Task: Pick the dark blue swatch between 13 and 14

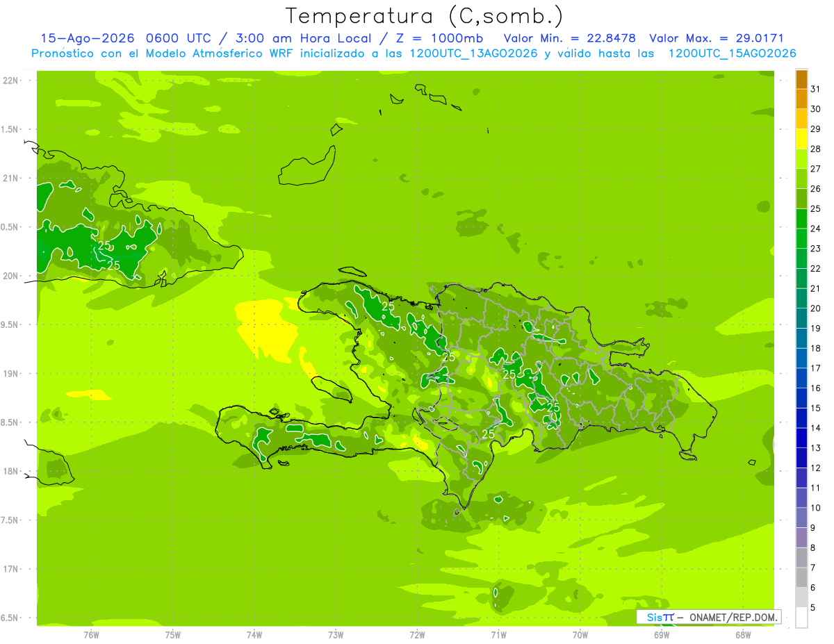Action: coord(802,438)
